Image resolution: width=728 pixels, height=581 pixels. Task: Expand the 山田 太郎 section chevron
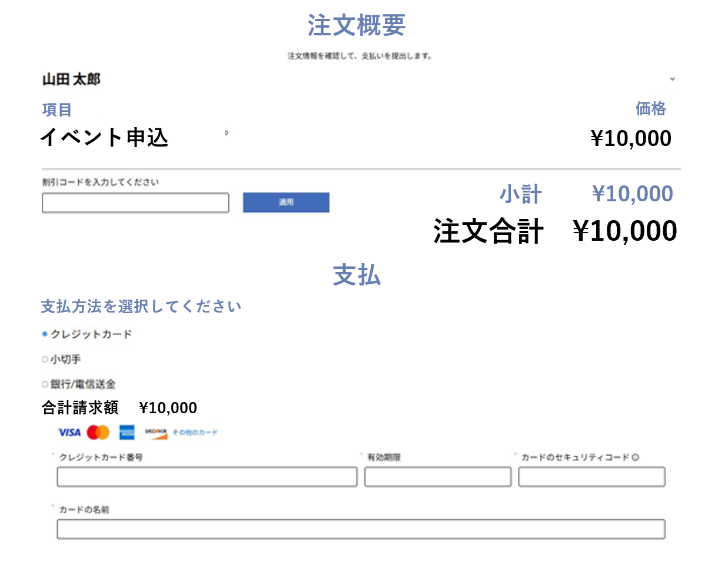672,79
